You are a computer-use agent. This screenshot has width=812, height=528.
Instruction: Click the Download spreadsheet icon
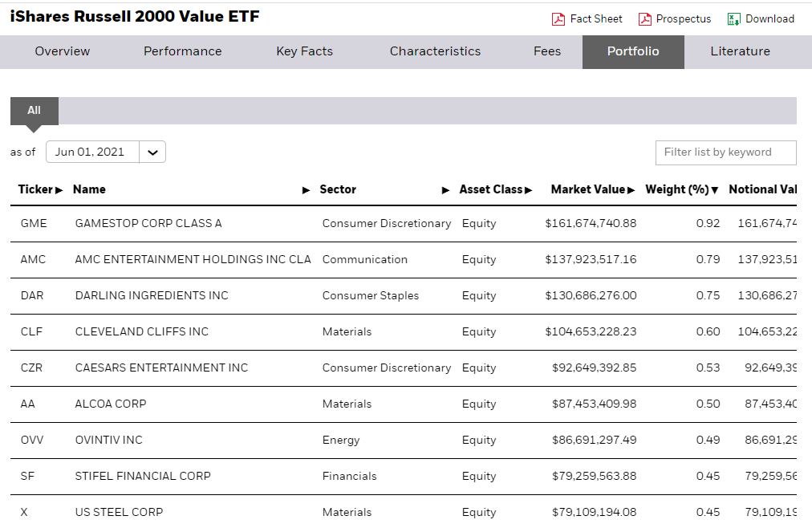tap(734, 19)
